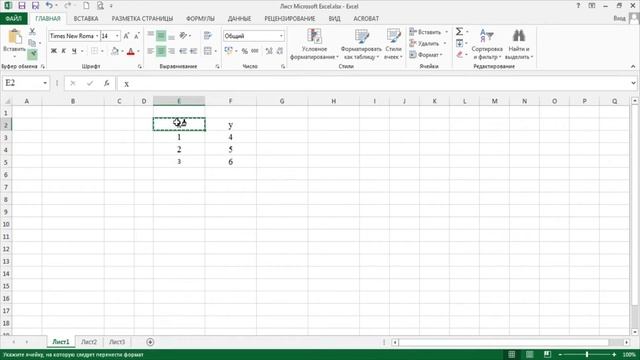This screenshot has width=640, height=360.
Task: Click the increase indent icon
Action: pos(193,51)
